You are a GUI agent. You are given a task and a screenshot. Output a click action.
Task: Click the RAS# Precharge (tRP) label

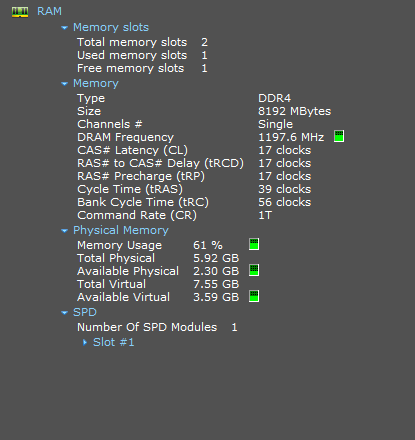141,176
